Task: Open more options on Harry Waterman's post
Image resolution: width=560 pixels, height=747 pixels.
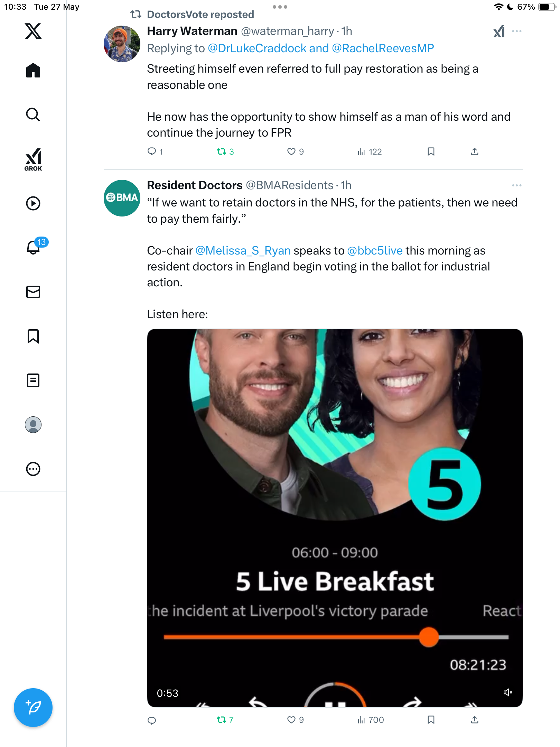Action: [x=517, y=31]
